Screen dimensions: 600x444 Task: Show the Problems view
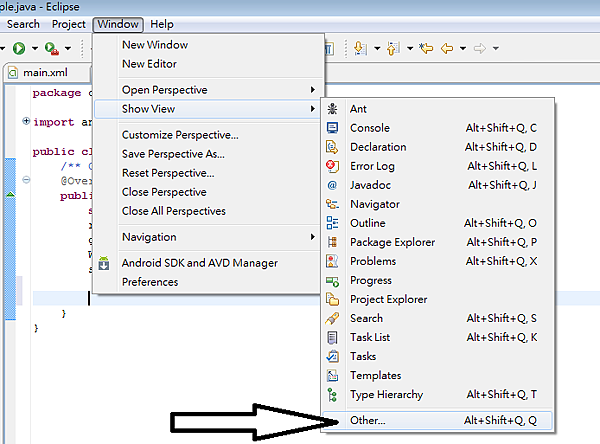point(437,261)
